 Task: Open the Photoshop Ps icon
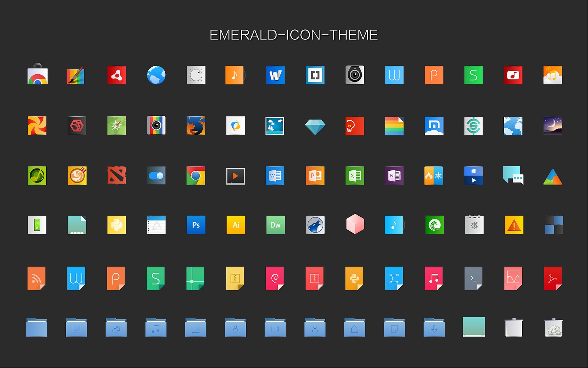(x=196, y=225)
